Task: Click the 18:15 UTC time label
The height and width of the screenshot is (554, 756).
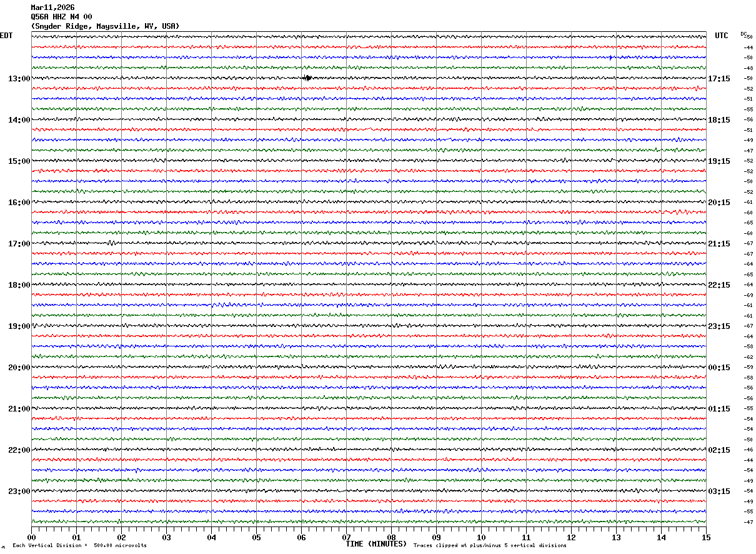Action: [719, 120]
